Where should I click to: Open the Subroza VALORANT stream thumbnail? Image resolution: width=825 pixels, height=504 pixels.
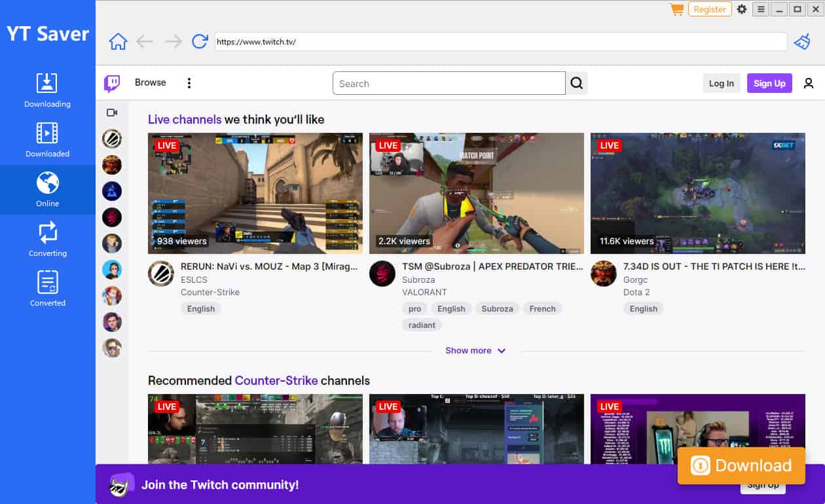(477, 193)
